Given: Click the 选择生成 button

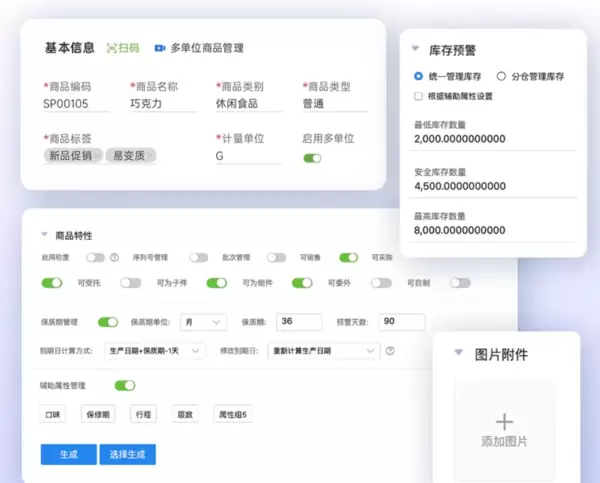Looking at the screenshot, I should point(127,454).
